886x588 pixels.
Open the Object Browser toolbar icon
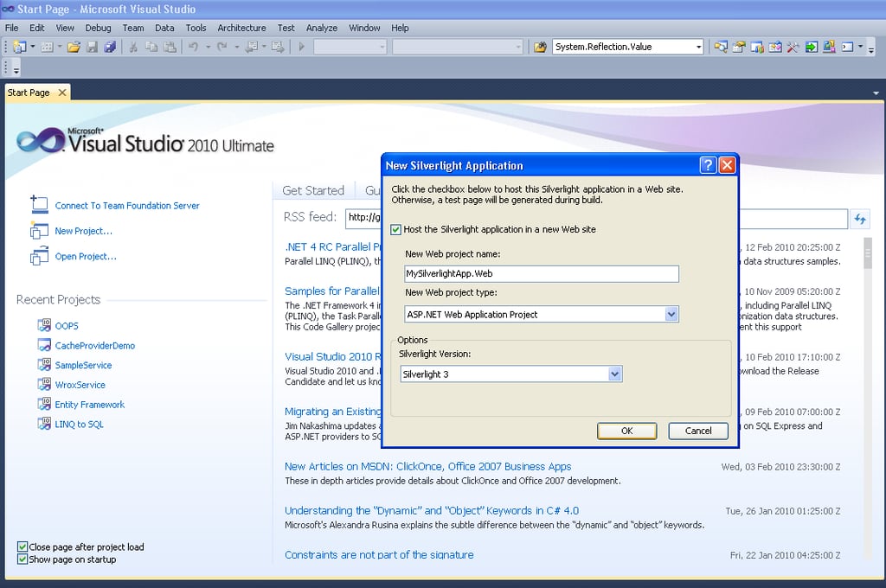[x=774, y=47]
